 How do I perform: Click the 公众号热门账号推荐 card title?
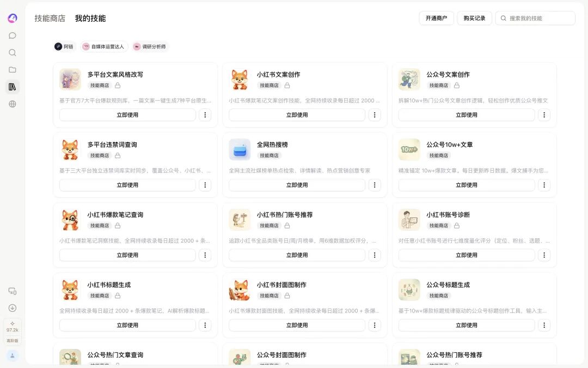[x=454, y=355]
